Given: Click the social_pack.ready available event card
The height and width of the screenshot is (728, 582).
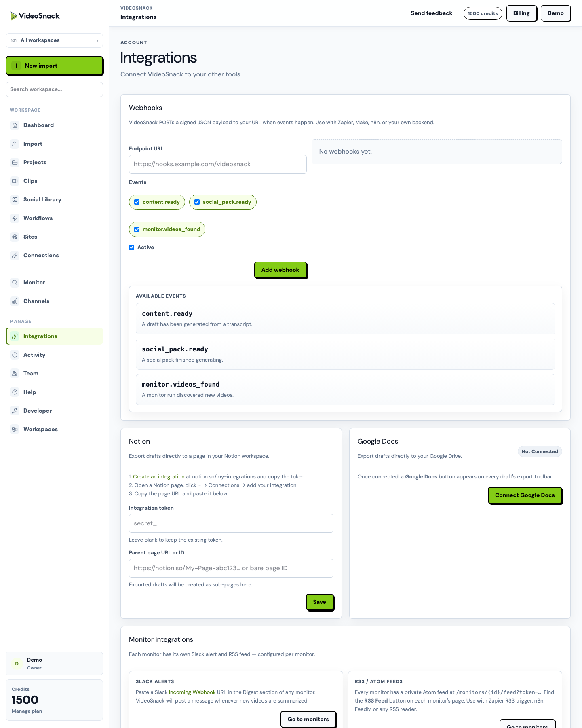Looking at the screenshot, I should click(346, 354).
